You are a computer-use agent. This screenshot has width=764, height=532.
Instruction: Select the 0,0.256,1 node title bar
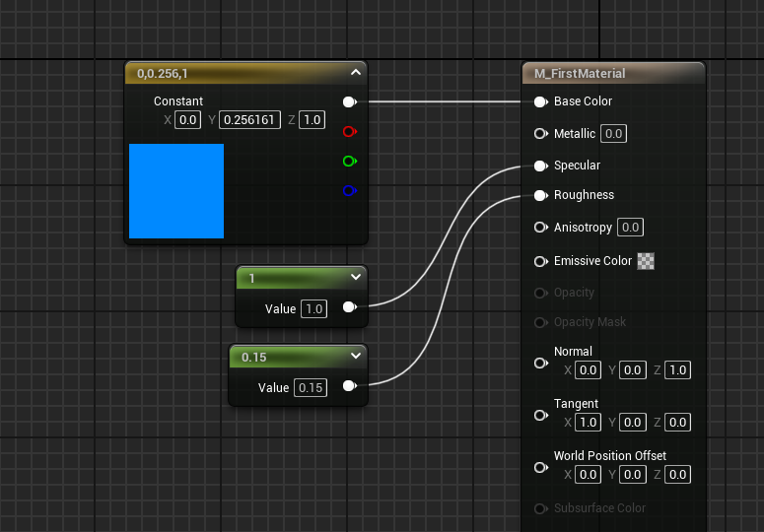246,74
